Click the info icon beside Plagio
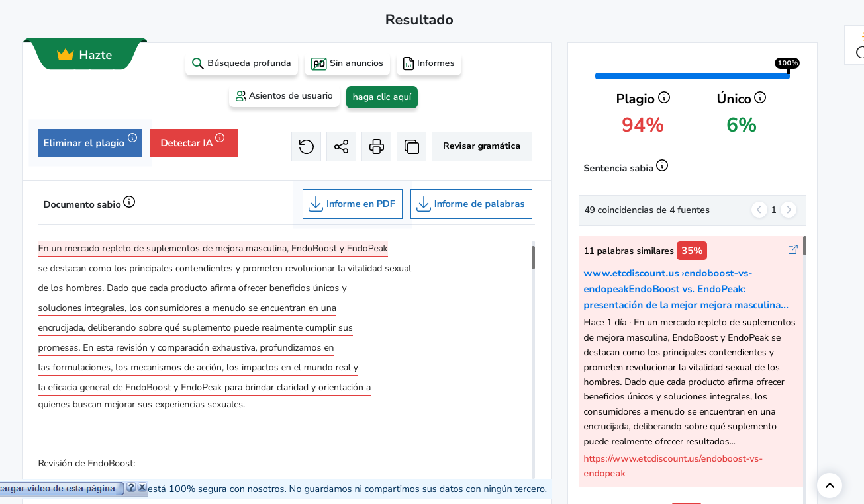The image size is (864, 504). click(x=664, y=97)
